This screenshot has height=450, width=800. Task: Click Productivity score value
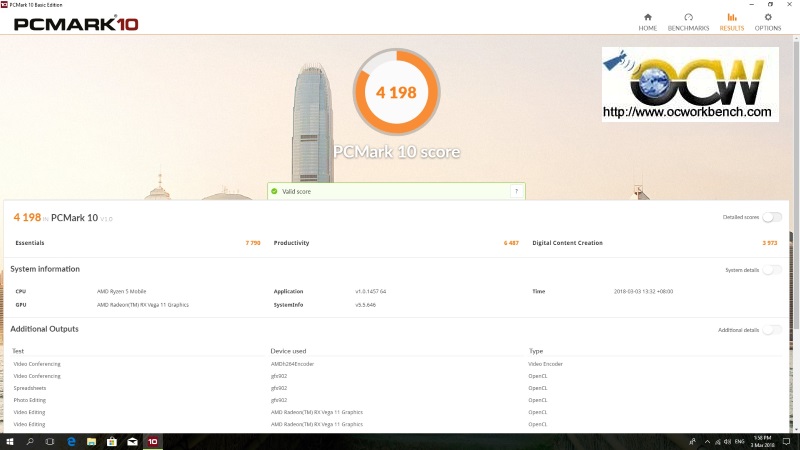(511, 243)
